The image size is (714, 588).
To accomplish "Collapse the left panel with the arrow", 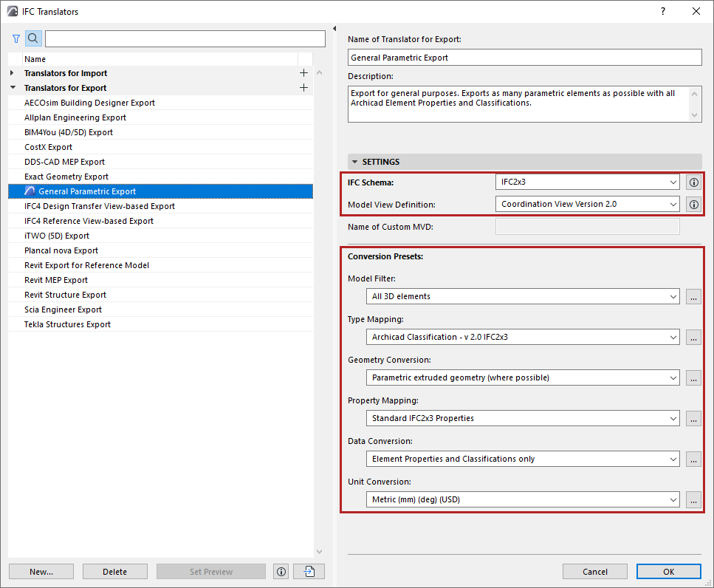I will tap(334, 29).
